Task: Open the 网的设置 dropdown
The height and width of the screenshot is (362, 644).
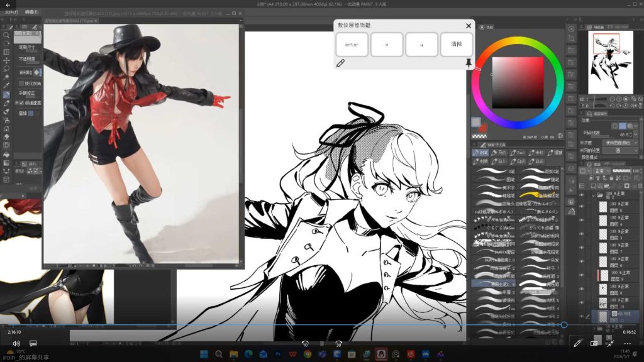Action: (x=619, y=150)
